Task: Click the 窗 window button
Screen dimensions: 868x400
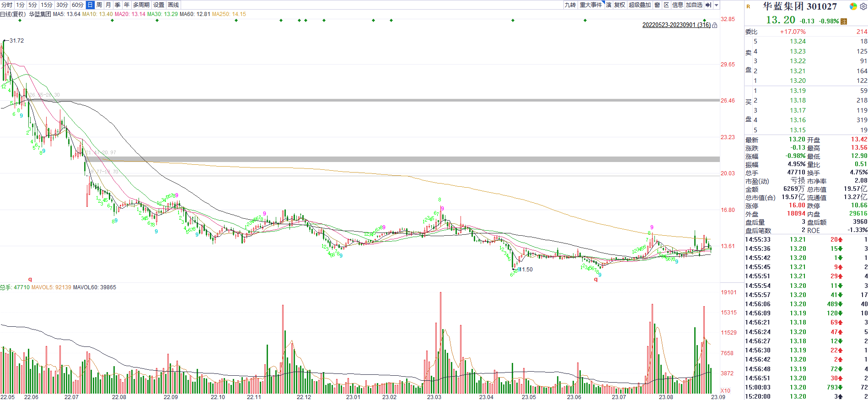Action: click(x=657, y=5)
